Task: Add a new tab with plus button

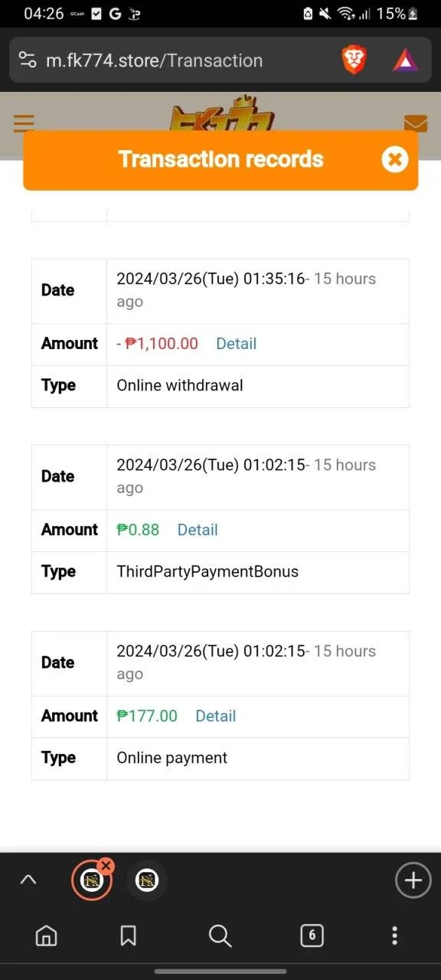Action: [x=413, y=880]
